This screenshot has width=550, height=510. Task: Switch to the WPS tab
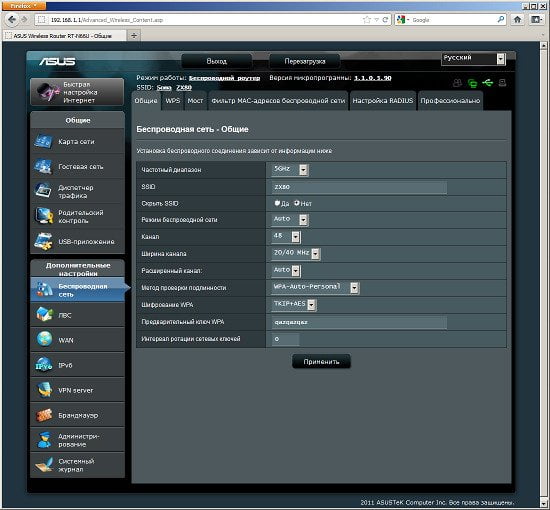pyautogui.click(x=173, y=101)
